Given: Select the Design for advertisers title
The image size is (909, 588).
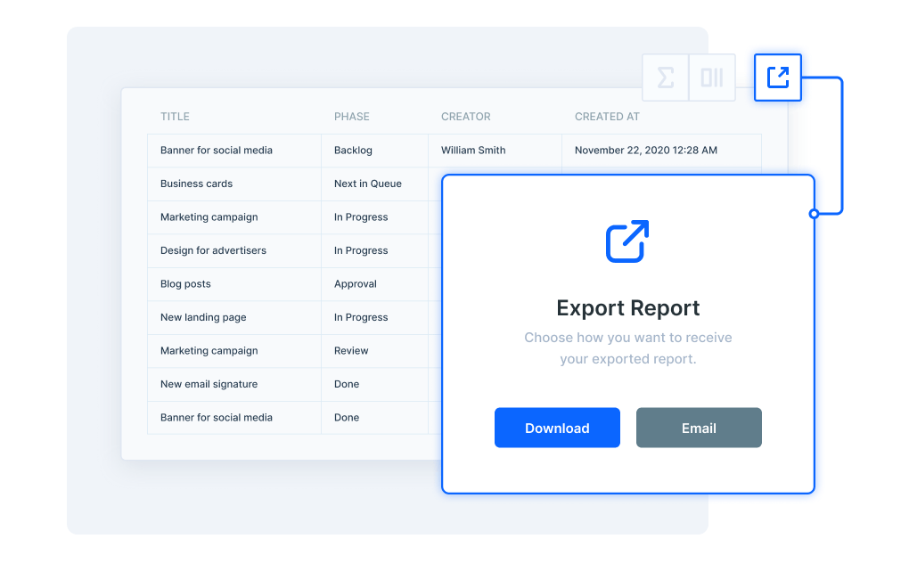Looking at the screenshot, I should point(213,250).
